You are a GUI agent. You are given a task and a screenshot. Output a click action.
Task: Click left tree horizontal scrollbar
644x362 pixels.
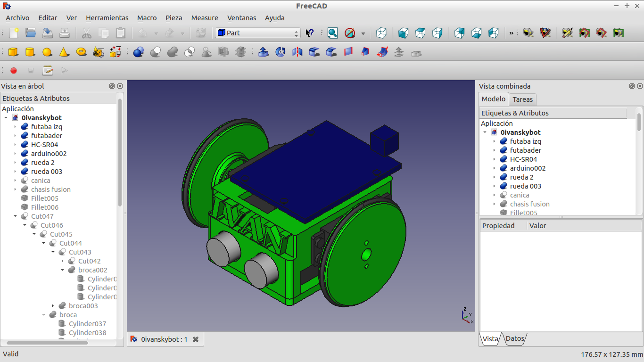tap(47, 343)
